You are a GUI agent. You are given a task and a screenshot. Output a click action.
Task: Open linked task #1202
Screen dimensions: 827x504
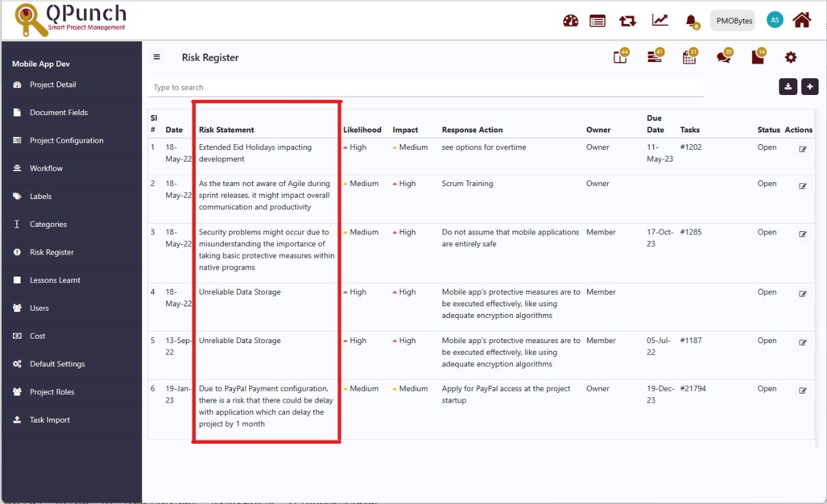pyautogui.click(x=691, y=147)
